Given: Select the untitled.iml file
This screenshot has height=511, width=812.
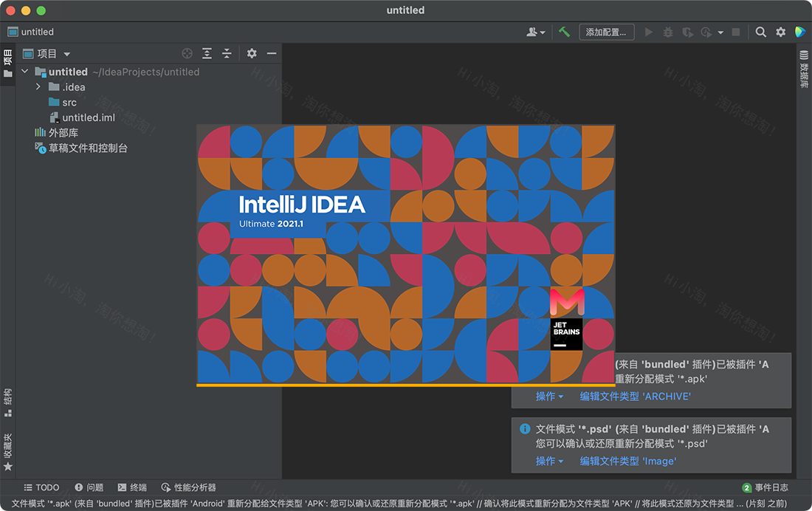Looking at the screenshot, I should tap(83, 117).
